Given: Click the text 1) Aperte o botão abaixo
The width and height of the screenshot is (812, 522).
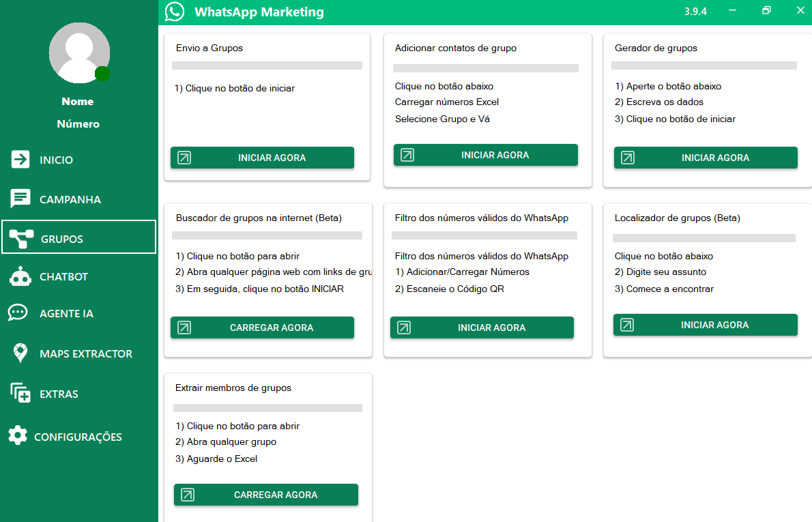Looking at the screenshot, I should (668, 87).
